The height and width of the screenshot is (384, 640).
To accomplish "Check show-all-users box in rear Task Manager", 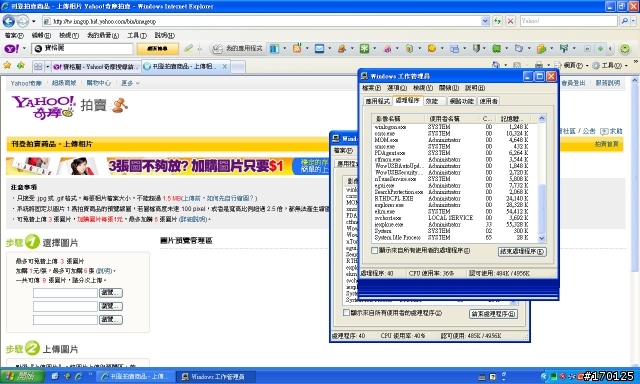I will (x=346, y=313).
